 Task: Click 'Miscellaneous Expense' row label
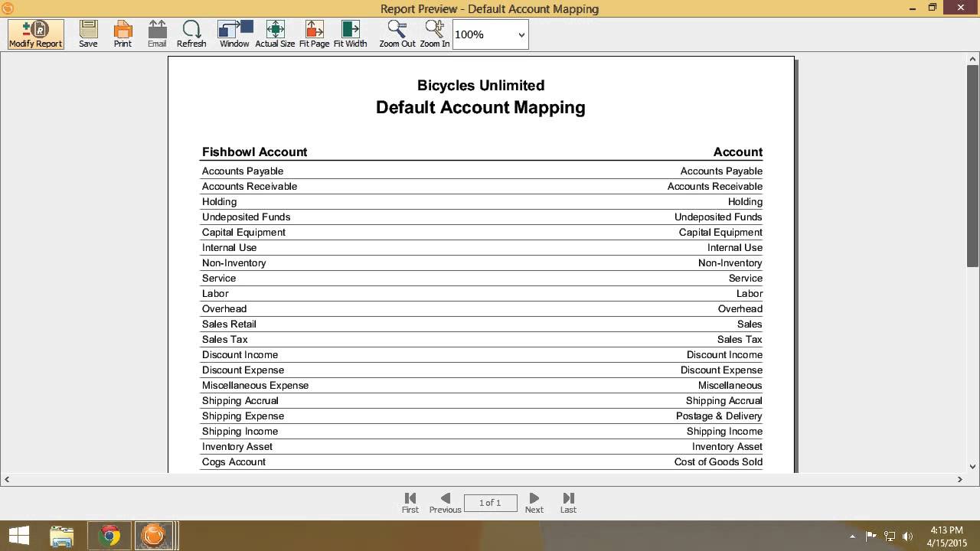click(x=255, y=386)
